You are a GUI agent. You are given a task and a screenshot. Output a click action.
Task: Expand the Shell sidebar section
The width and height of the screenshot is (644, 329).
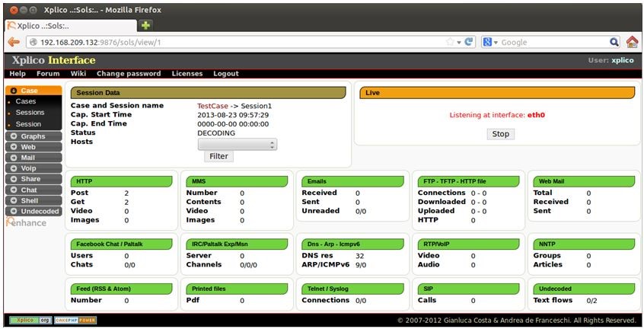(x=33, y=201)
